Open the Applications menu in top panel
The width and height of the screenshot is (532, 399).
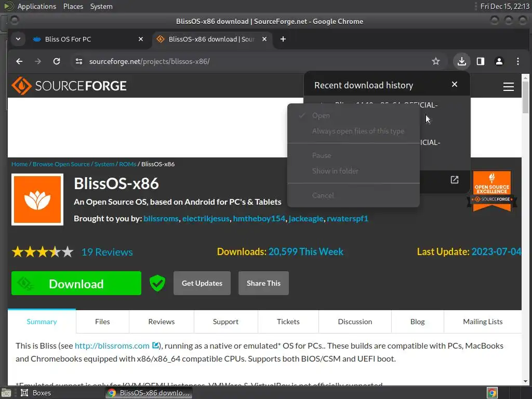tap(37, 6)
